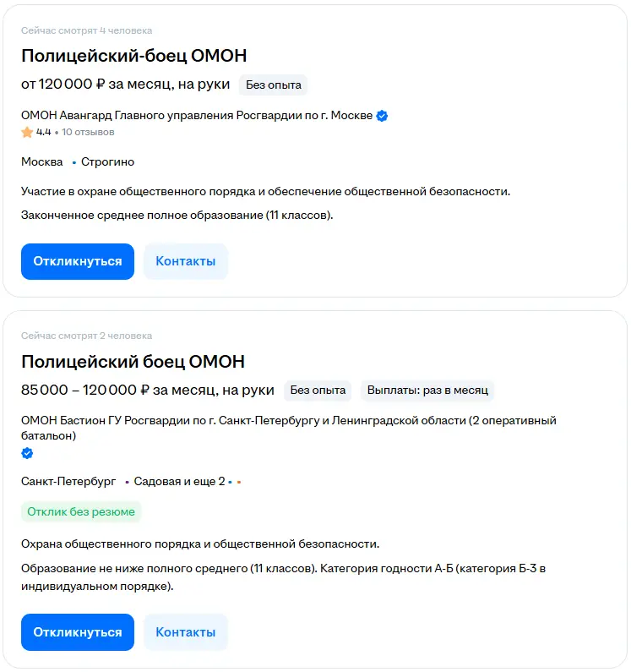This screenshot has width=631, height=672.
Task: Click the verified checkmark under ОМОН Бастион
Action: point(27,454)
